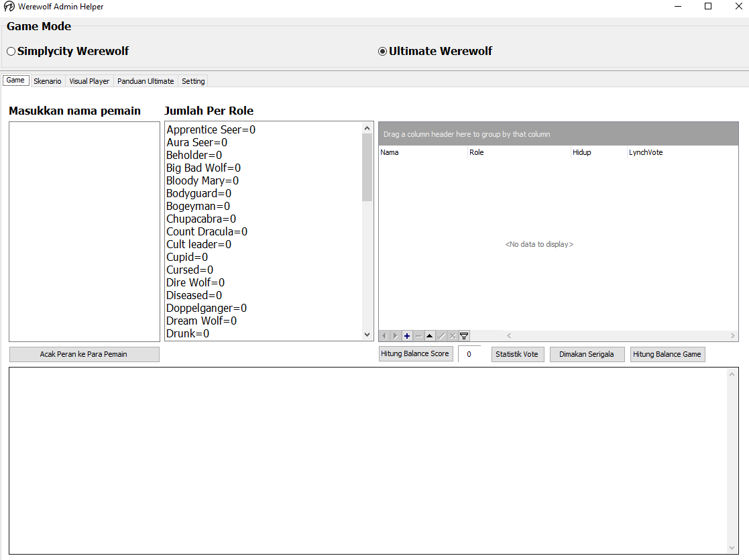
Task: Click the post edit checkmark icon
Action: tap(441, 336)
